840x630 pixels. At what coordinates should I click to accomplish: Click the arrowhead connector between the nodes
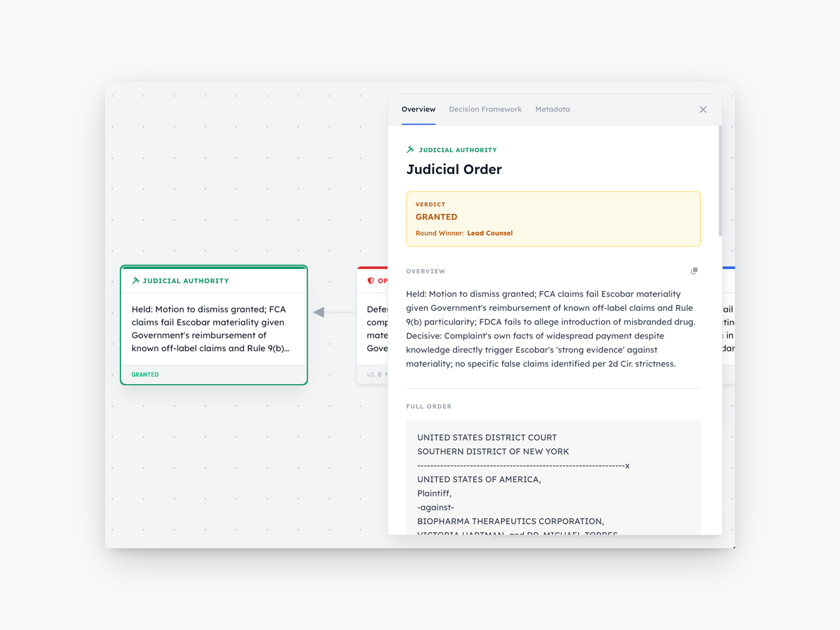pos(319,312)
